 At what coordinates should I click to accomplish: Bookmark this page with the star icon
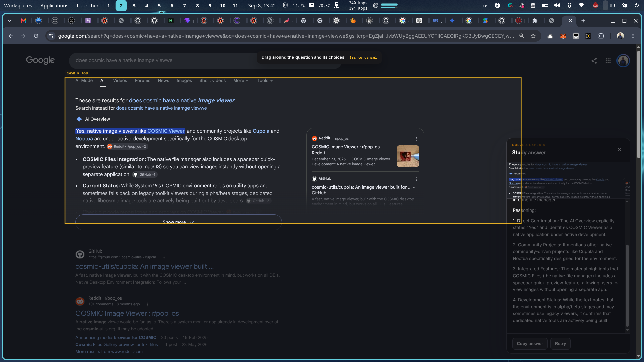(533, 36)
